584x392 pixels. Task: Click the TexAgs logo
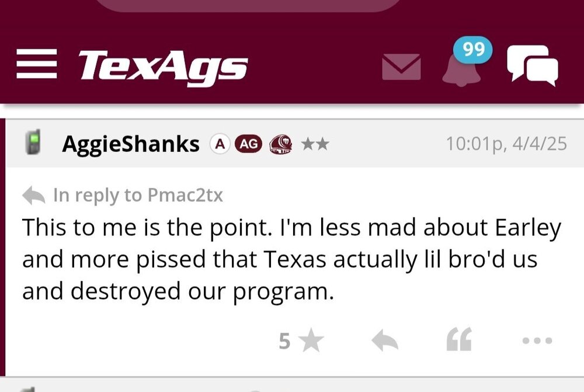pyautogui.click(x=163, y=65)
